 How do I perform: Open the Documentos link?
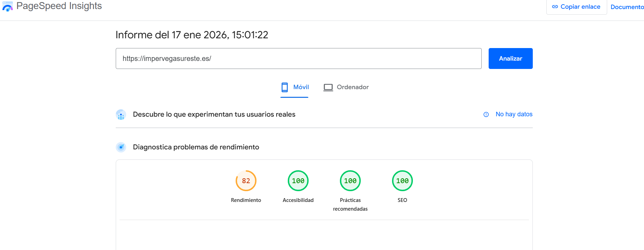pyautogui.click(x=627, y=7)
